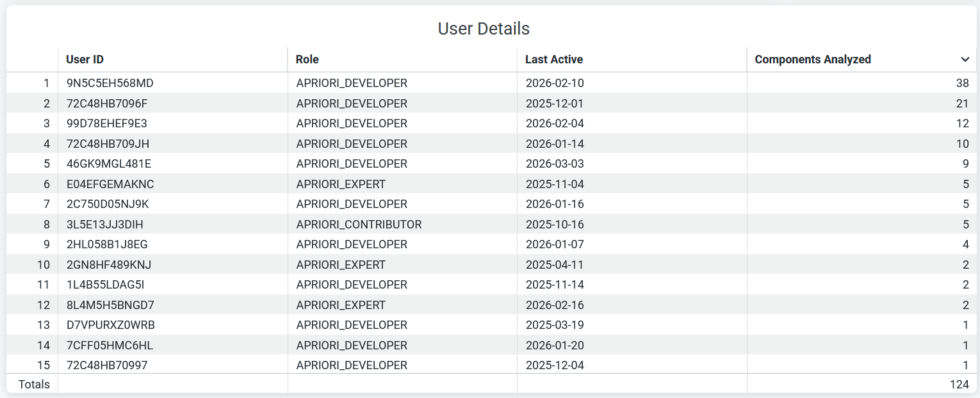Select user ID E04EFGEMAKNC
The width and height of the screenshot is (980, 398).
pyautogui.click(x=110, y=184)
